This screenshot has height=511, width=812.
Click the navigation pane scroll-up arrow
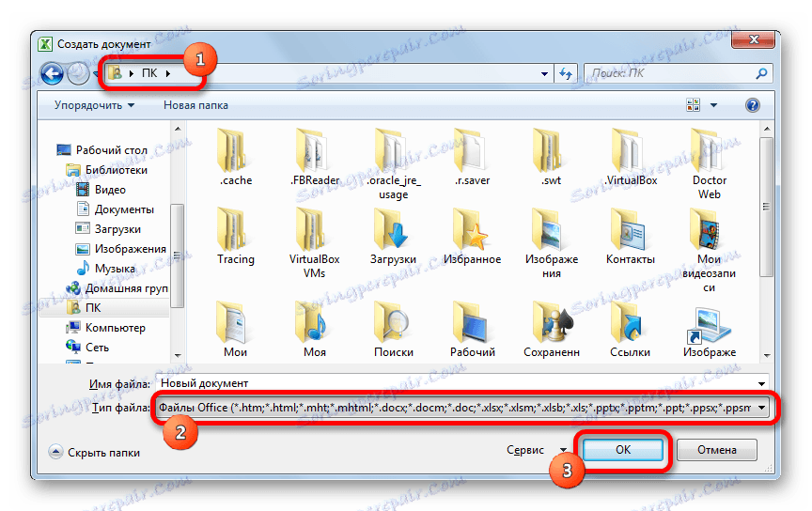coord(178,129)
